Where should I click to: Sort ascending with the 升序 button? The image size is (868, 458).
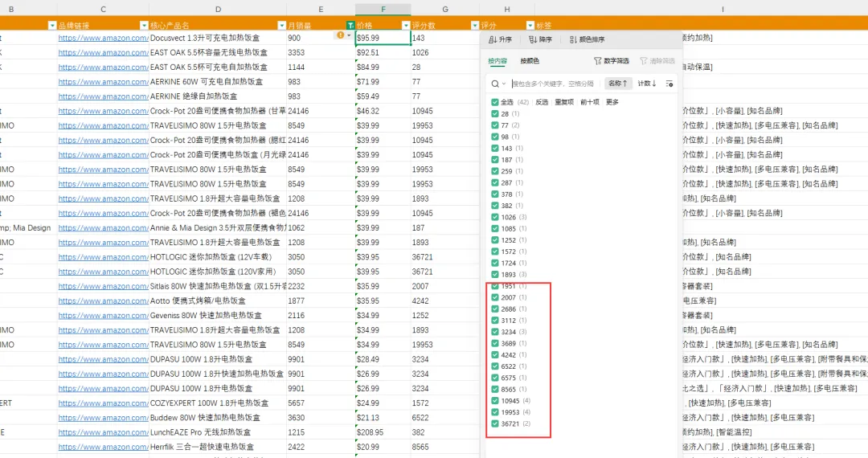point(501,39)
